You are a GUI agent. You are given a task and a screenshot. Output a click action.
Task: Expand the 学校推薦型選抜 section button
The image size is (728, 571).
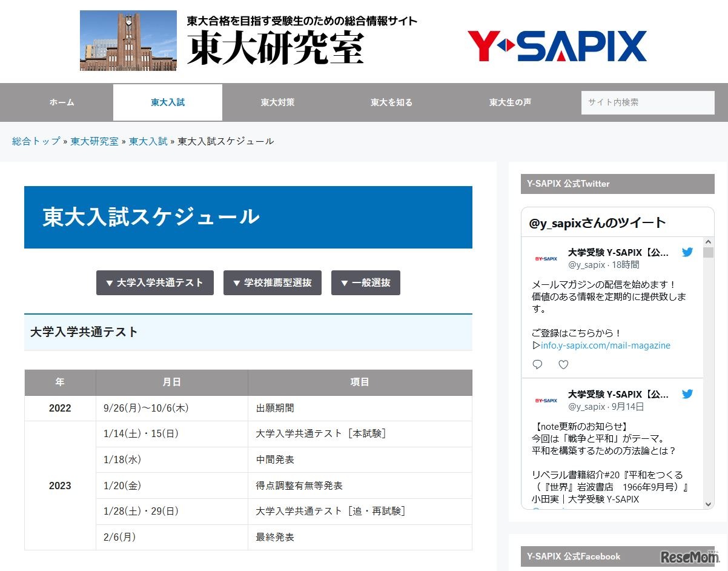(x=273, y=282)
